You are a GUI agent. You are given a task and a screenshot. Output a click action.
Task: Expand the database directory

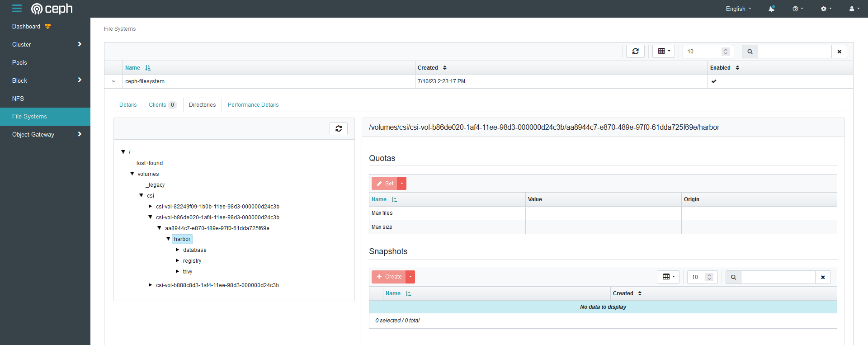(177, 250)
